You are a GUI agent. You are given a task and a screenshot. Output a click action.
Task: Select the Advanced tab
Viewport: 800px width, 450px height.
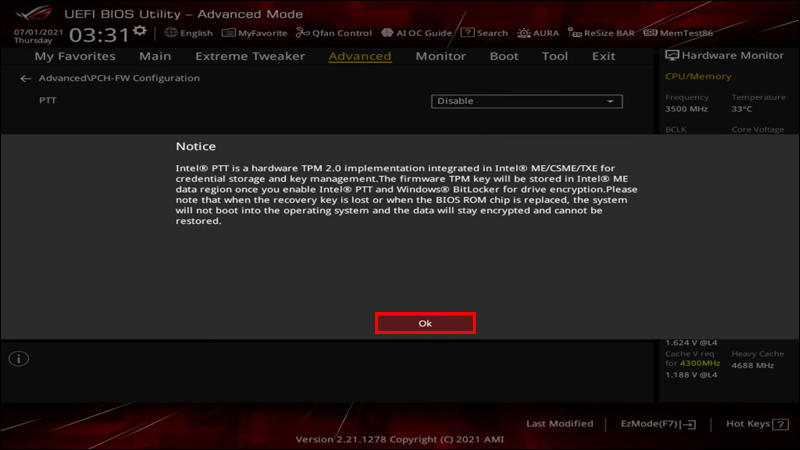click(360, 56)
